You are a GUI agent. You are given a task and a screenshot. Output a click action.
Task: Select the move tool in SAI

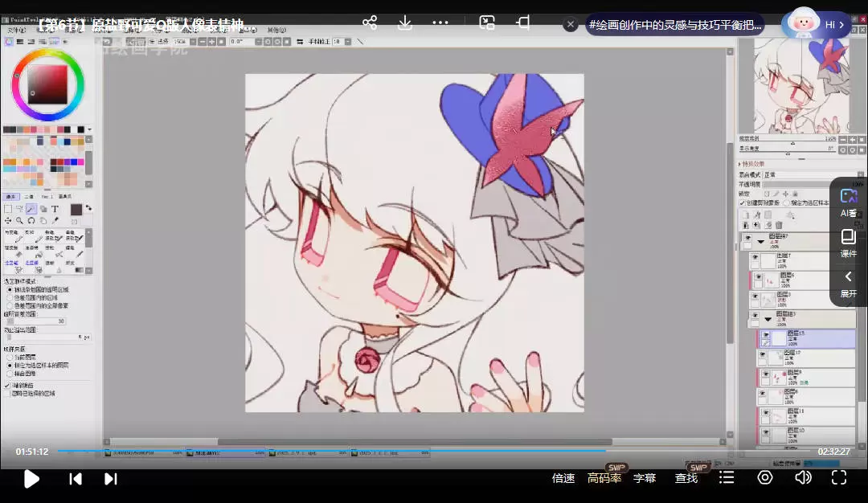point(8,220)
